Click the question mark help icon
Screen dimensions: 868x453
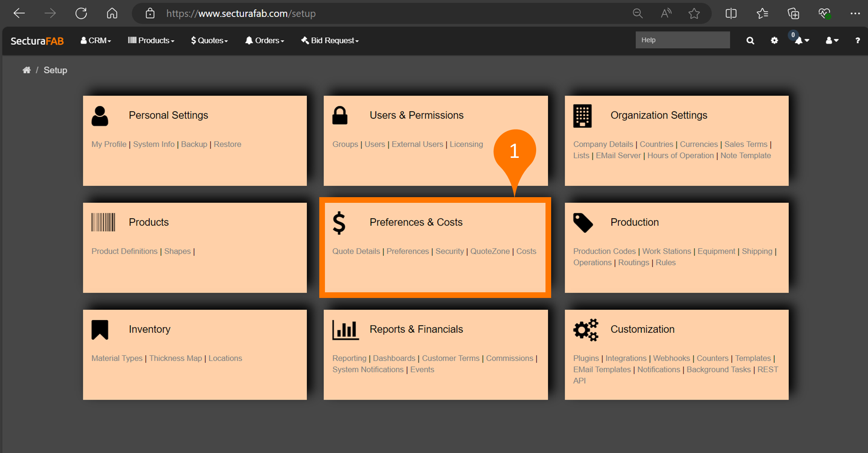tap(857, 40)
